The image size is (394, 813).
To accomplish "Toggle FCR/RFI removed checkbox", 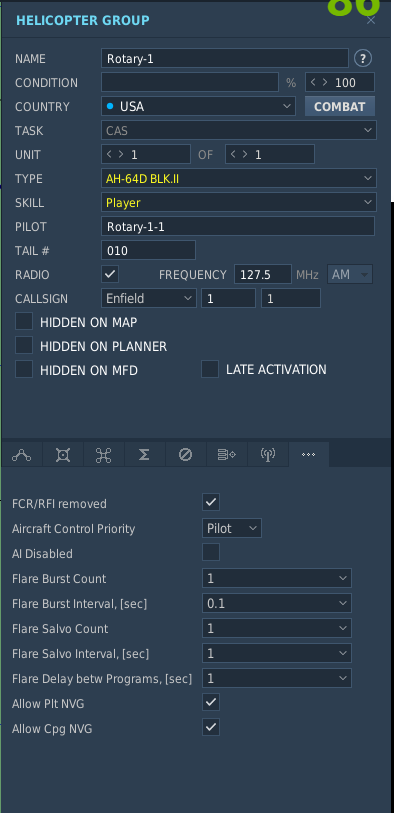I will [x=211, y=502].
